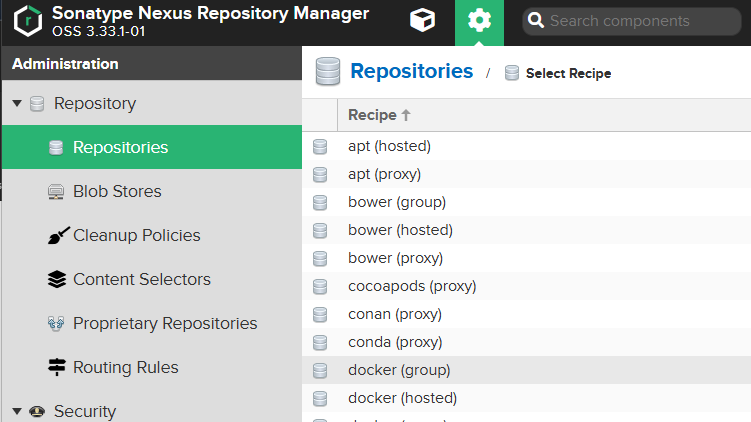Select the Security tree label
751x422 pixels.
85,411
